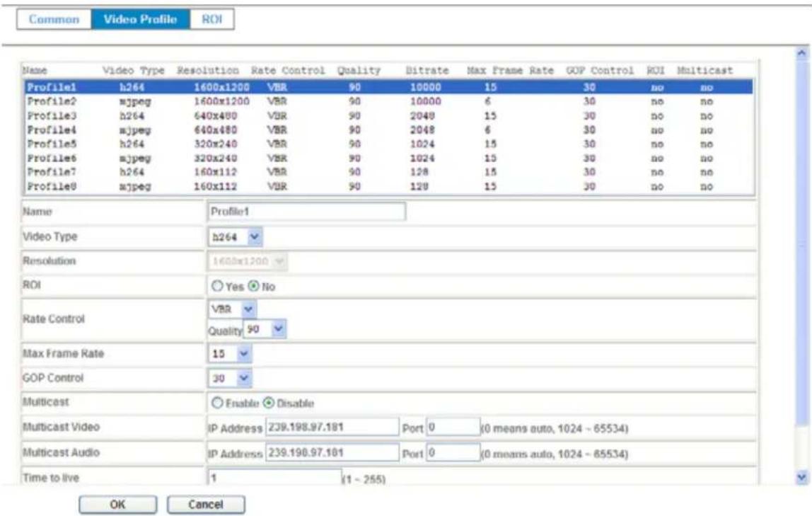Click Profile7's 160x112 resolution cell
Image resolution: width=812 pixels, height=516 pixels.
coord(215,171)
